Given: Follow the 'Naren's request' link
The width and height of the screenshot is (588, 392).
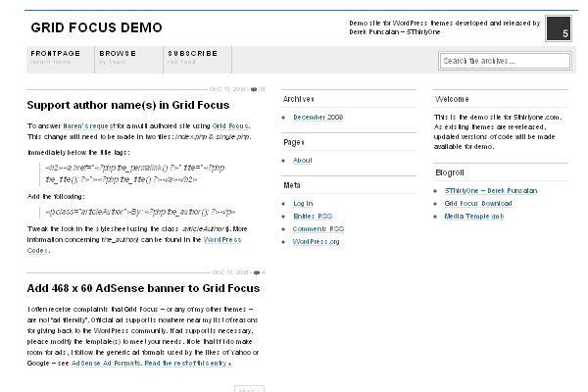Looking at the screenshot, I should 92,126.
